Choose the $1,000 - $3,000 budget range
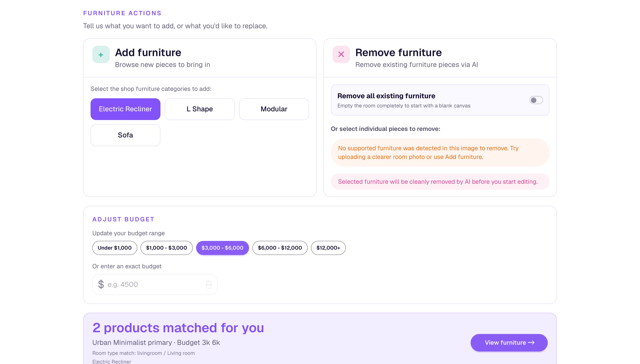The width and height of the screenshot is (640, 364). coord(166,248)
